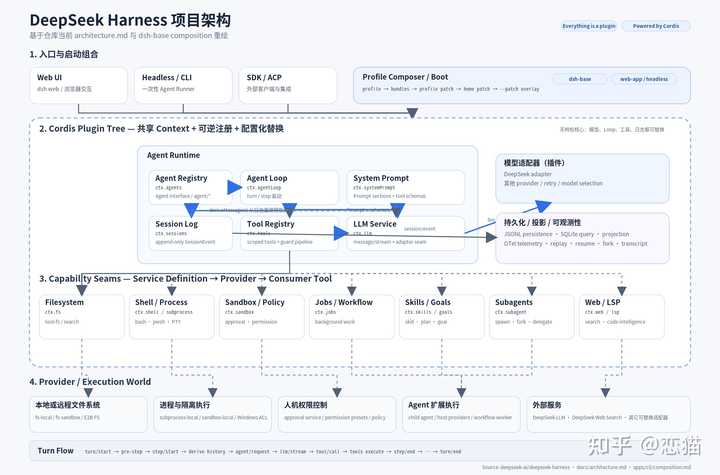This screenshot has width=720, height=475.
Task: Select the '外部服务' provider heading
Action: pyautogui.click(x=547, y=405)
